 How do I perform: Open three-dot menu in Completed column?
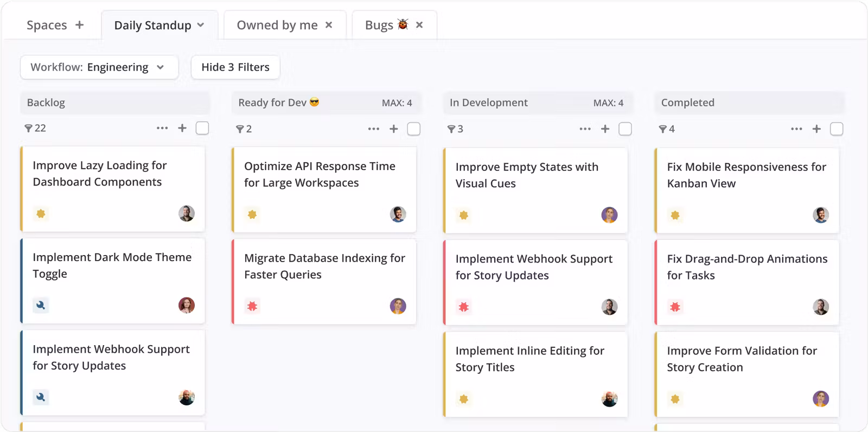(796, 129)
